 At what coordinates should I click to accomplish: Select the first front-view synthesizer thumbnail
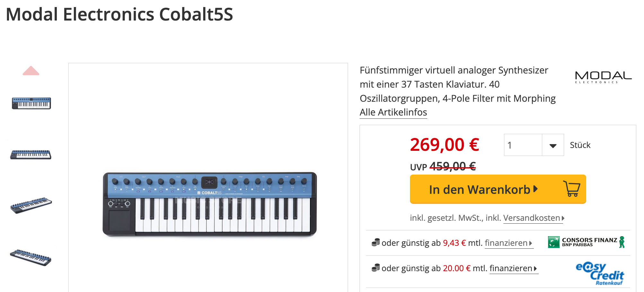tap(31, 103)
